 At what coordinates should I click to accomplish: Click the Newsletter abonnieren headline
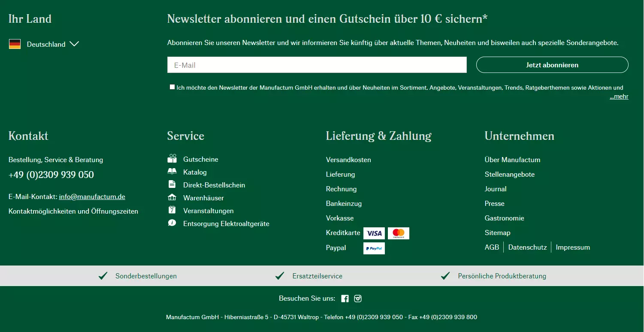click(327, 19)
